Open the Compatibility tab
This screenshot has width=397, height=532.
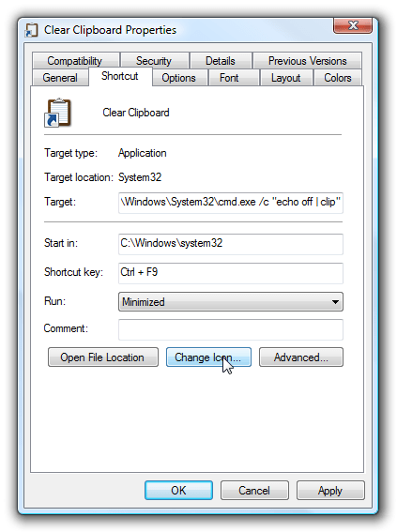coord(75,61)
